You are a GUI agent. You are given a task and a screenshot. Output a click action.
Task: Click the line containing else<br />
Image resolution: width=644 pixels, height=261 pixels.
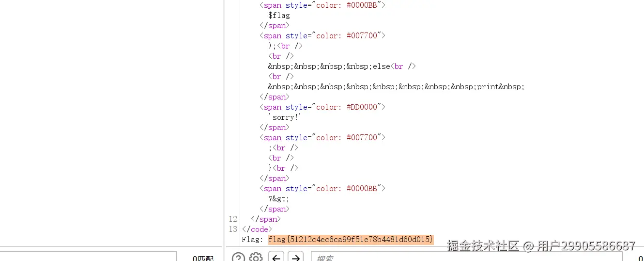tap(342, 66)
